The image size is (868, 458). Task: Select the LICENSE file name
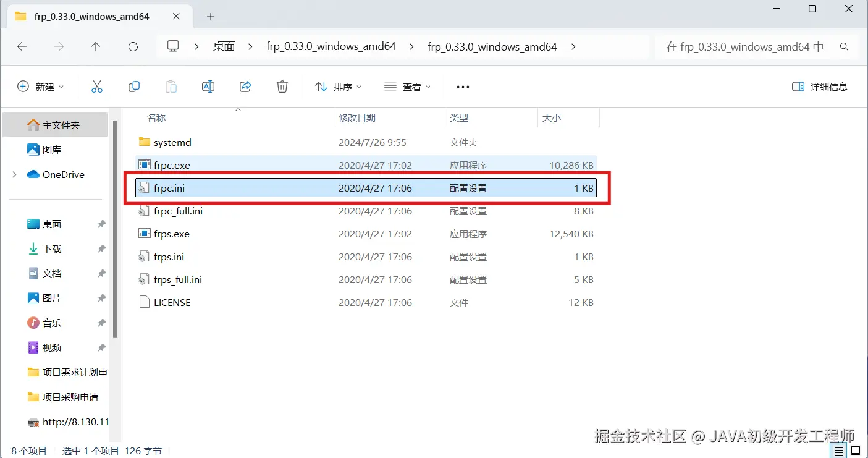[172, 302]
